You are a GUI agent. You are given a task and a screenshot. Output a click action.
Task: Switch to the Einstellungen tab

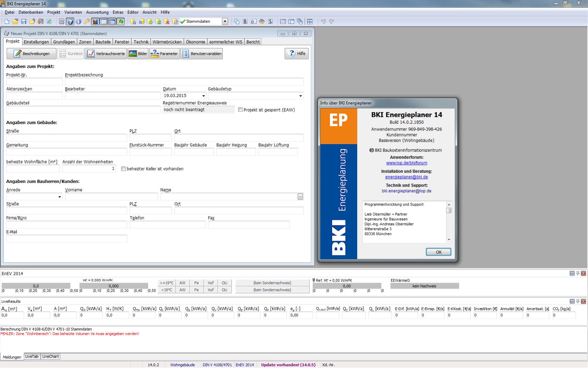pos(36,42)
